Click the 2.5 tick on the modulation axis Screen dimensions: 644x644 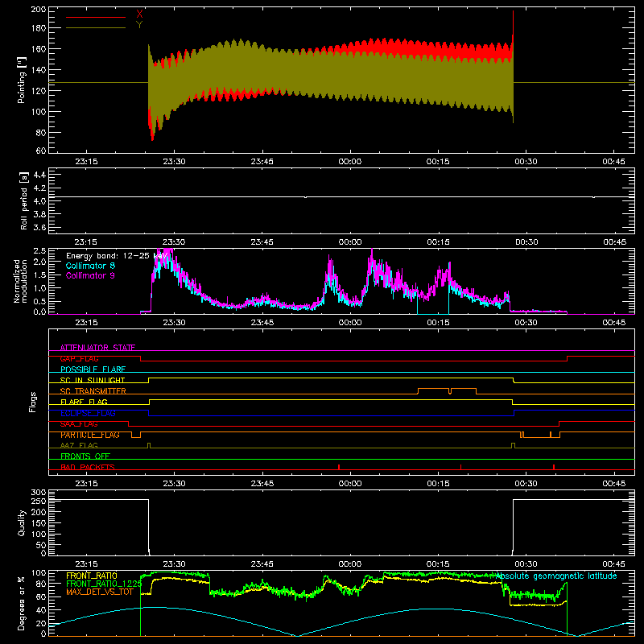pos(39,250)
